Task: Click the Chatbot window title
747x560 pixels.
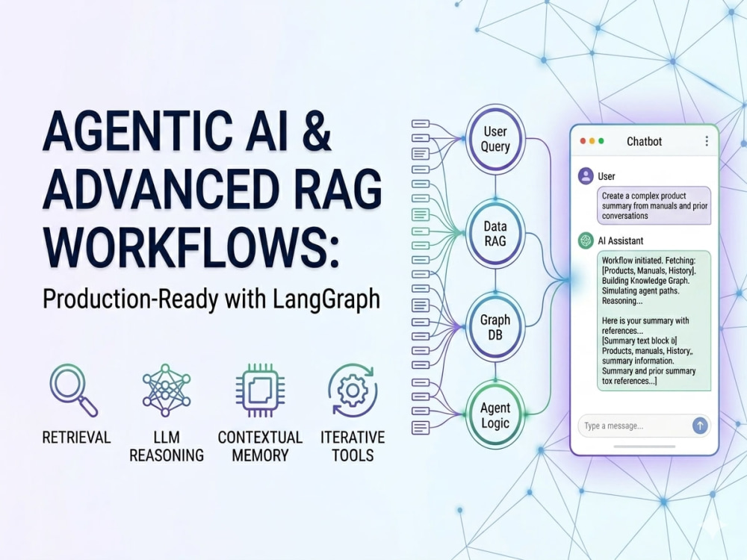Action: 644,141
